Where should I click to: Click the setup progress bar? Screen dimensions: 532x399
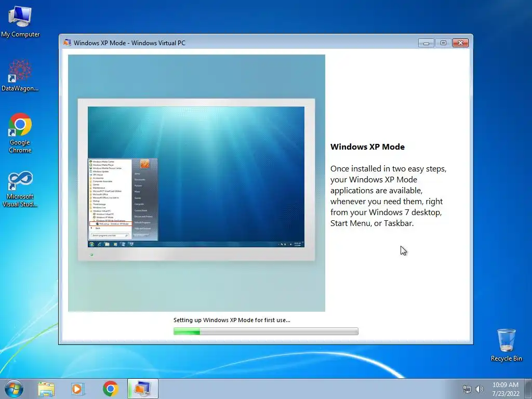point(265,331)
